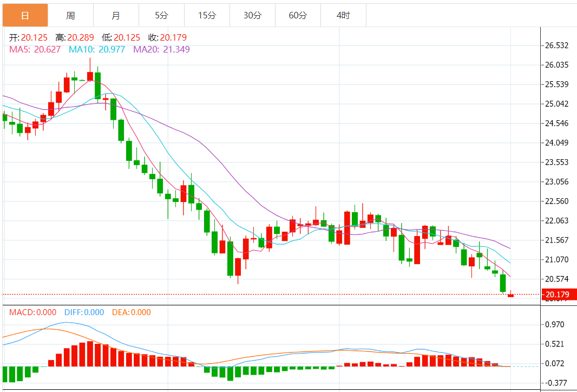Select the 日 daily timeframe tab
The image size is (577, 392).
(x=25, y=16)
